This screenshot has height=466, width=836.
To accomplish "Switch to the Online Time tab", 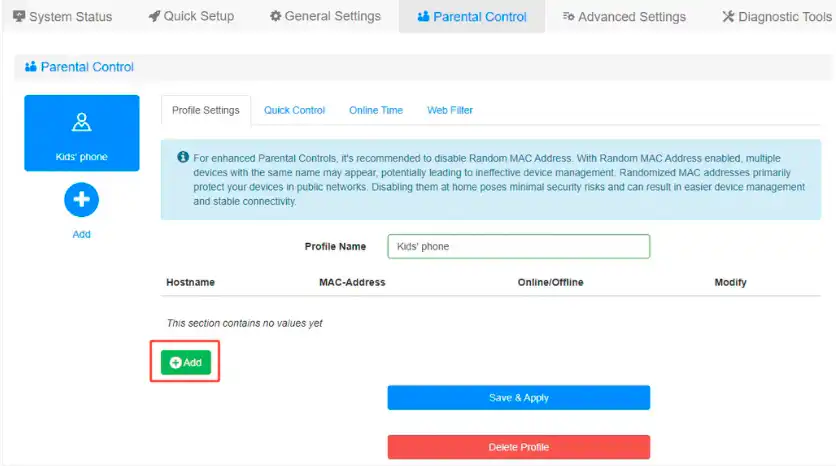I will click(x=376, y=110).
